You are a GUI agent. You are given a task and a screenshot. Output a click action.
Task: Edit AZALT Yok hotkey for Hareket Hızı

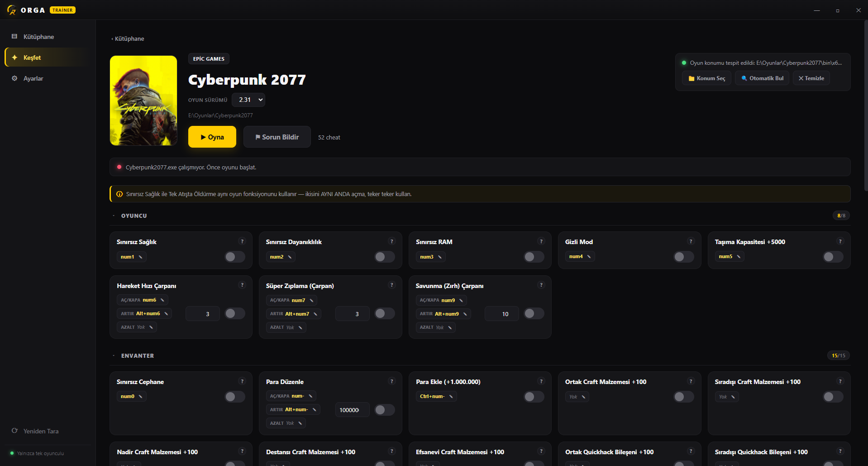(152, 327)
